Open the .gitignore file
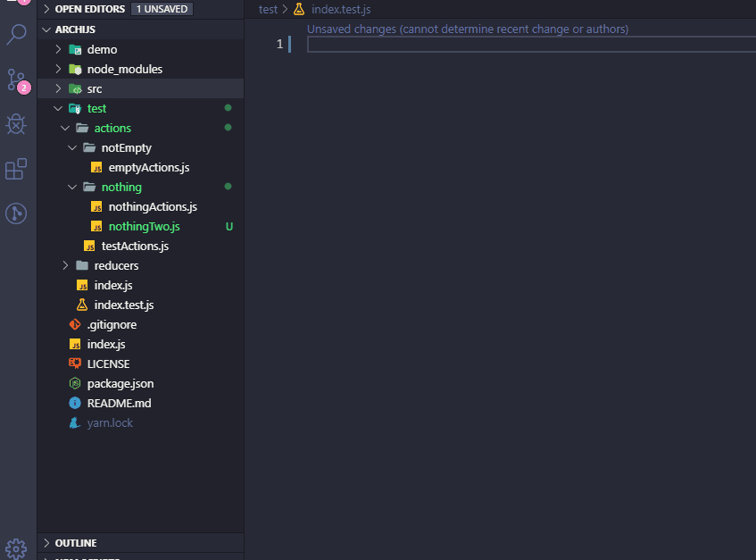756x560 pixels. tap(112, 324)
